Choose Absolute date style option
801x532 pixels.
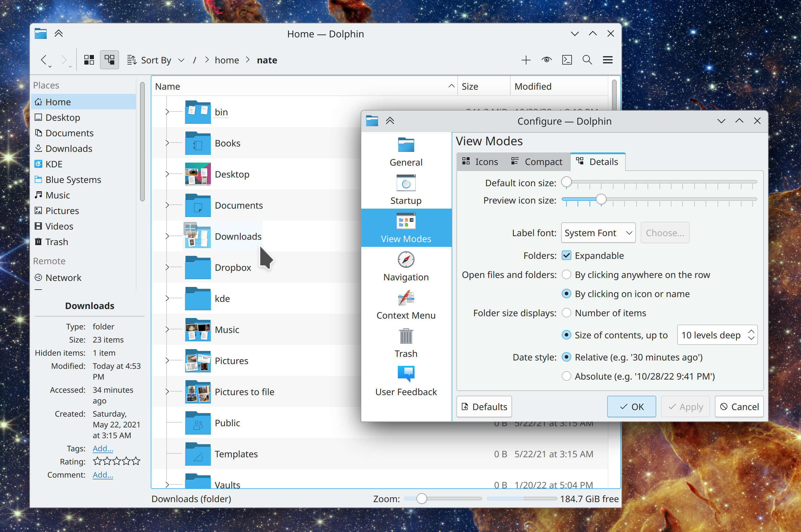click(x=566, y=376)
